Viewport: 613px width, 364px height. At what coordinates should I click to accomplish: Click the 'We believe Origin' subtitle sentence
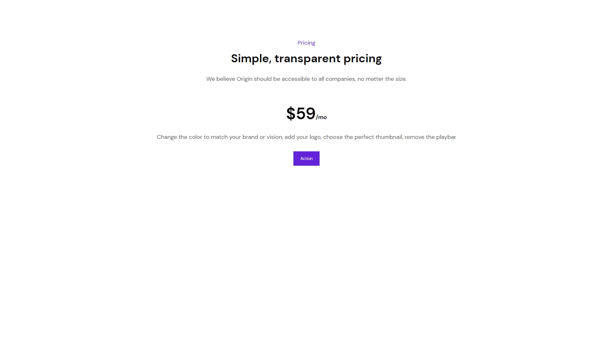pyautogui.click(x=306, y=79)
